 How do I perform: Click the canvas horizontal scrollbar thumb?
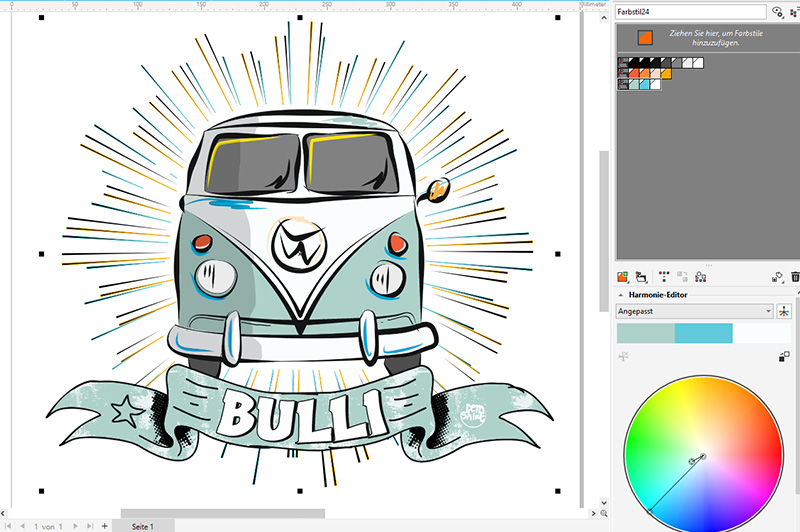point(222,513)
